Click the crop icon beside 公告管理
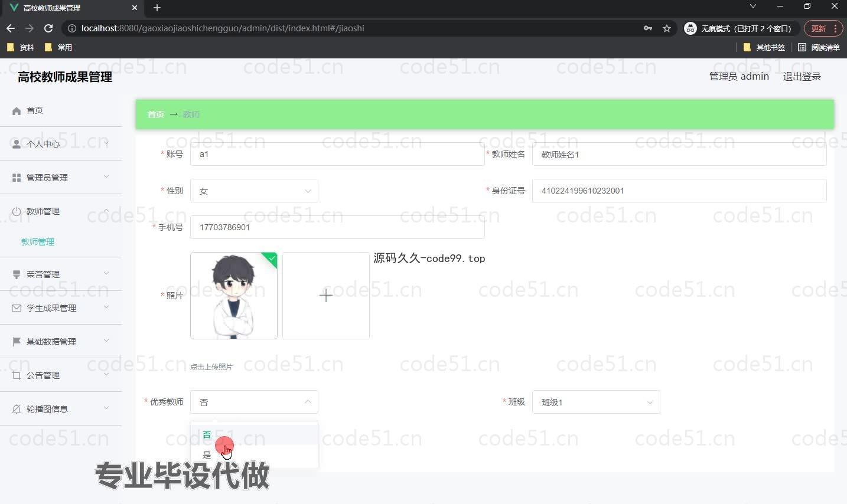Viewport: 847px width, 504px height. [x=17, y=375]
